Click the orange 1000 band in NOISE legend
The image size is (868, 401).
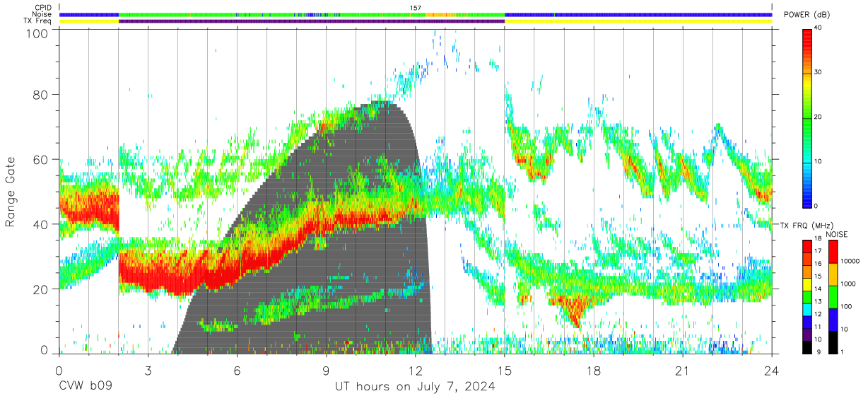(x=832, y=274)
